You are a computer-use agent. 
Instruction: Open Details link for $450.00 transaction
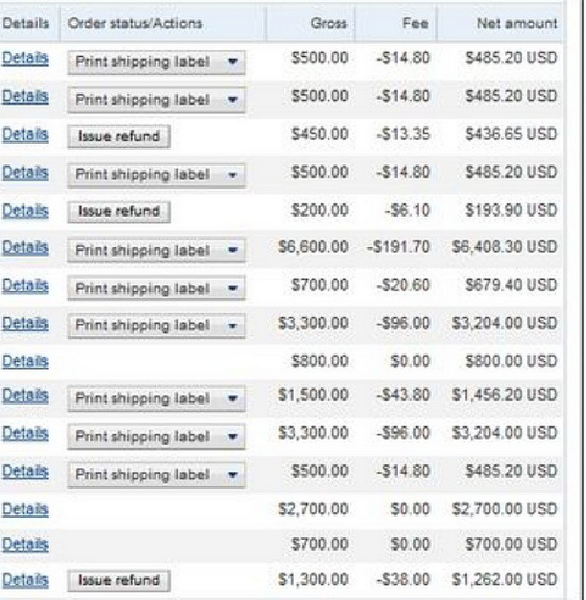(x=25, y=135)
